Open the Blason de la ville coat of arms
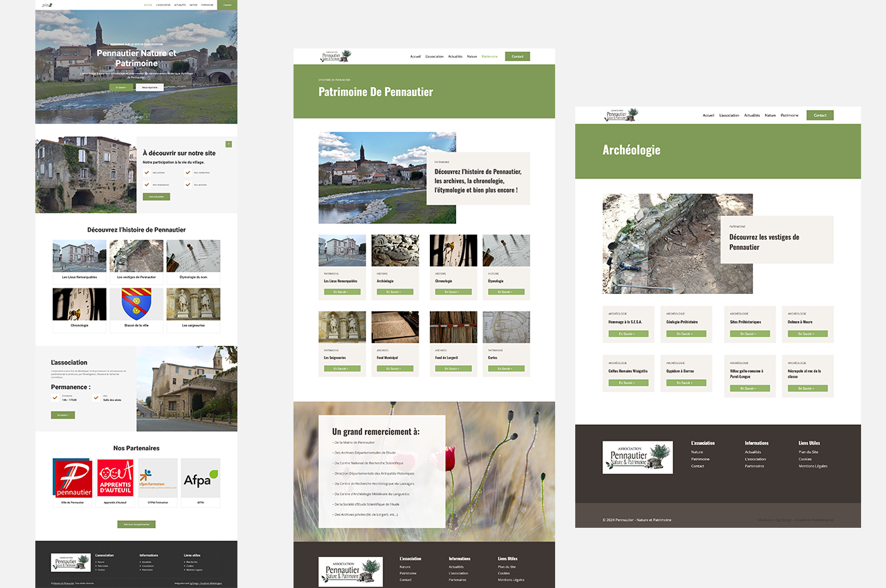The image size is (886, 588). tap(136, 304)
